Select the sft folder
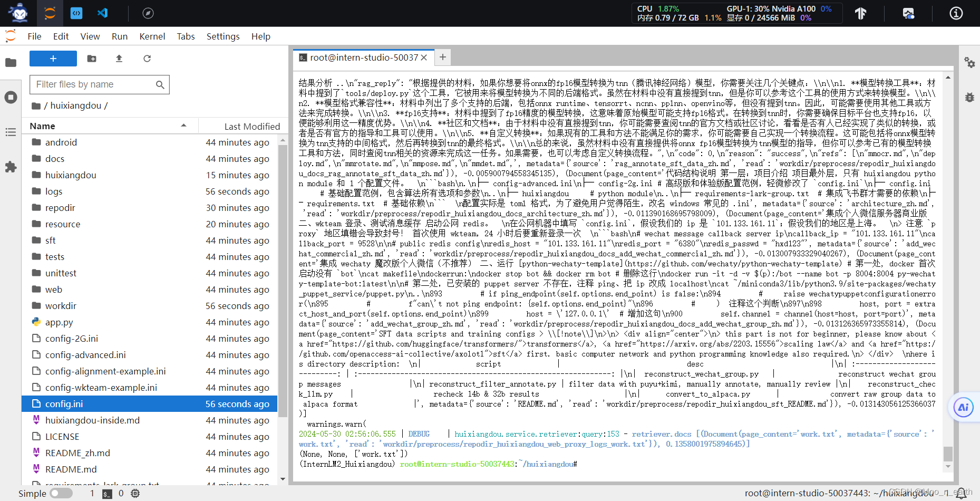 [150, 240]
